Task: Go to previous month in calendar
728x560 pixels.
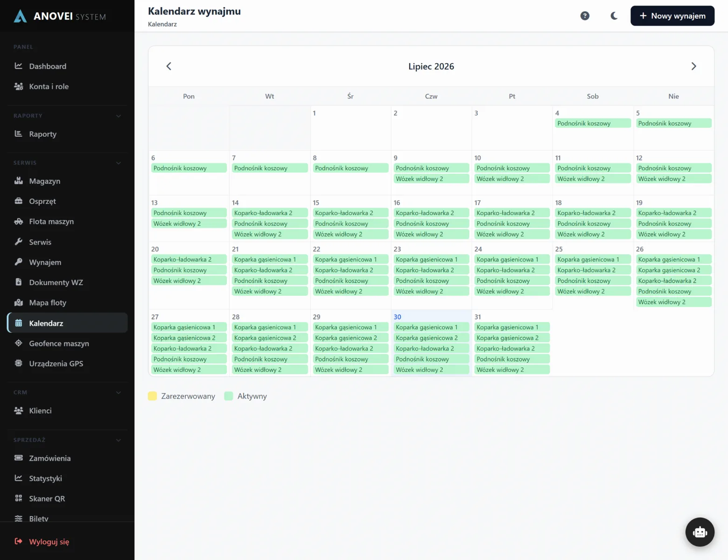Action: [x=169, y=66]
